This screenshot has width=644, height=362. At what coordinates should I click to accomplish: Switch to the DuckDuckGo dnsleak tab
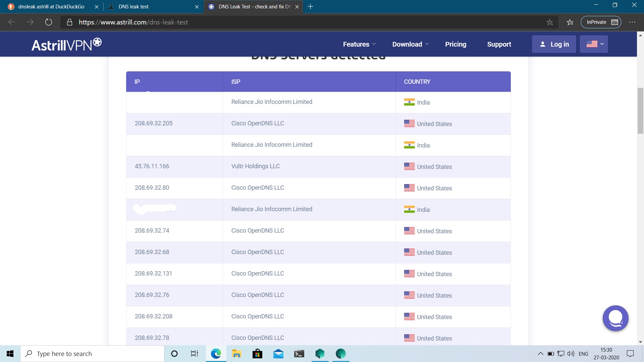tap(51, 7)
